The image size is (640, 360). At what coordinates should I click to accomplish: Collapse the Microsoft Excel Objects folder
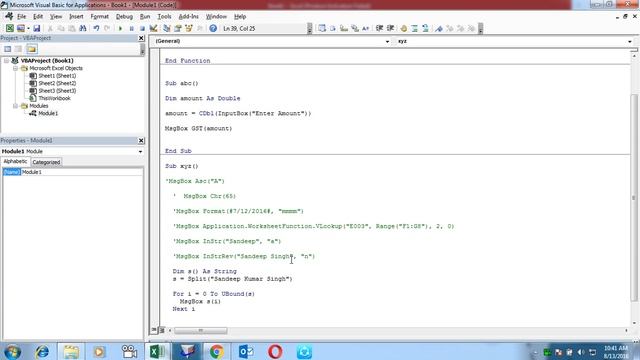pyautogui.click(x=16, y=68)
